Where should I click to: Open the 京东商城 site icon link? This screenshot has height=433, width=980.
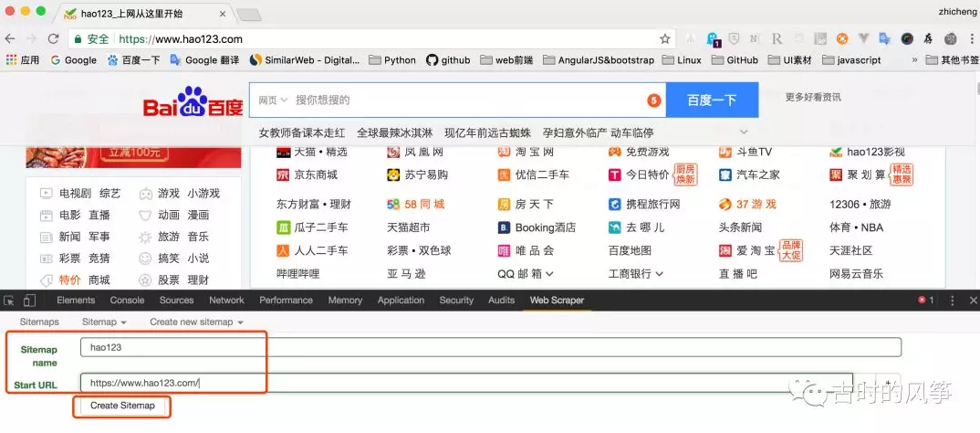tap(283, 174)
